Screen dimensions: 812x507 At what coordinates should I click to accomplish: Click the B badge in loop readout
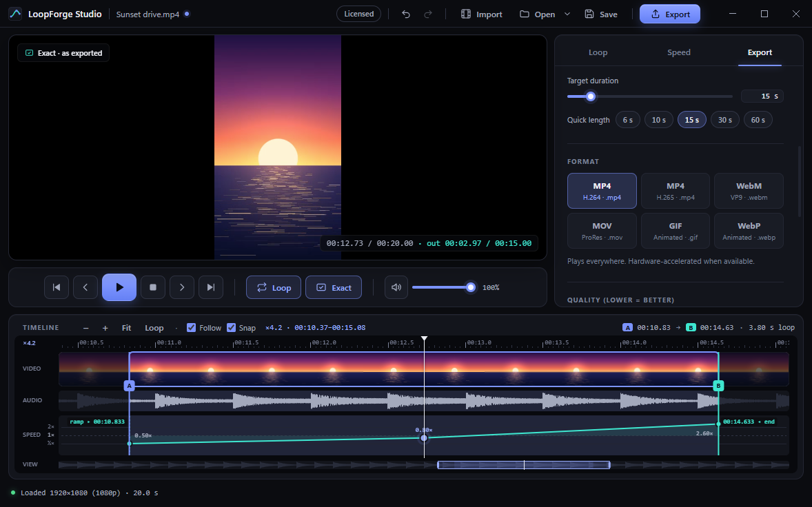pyautogui.click(x=691, y=327)
